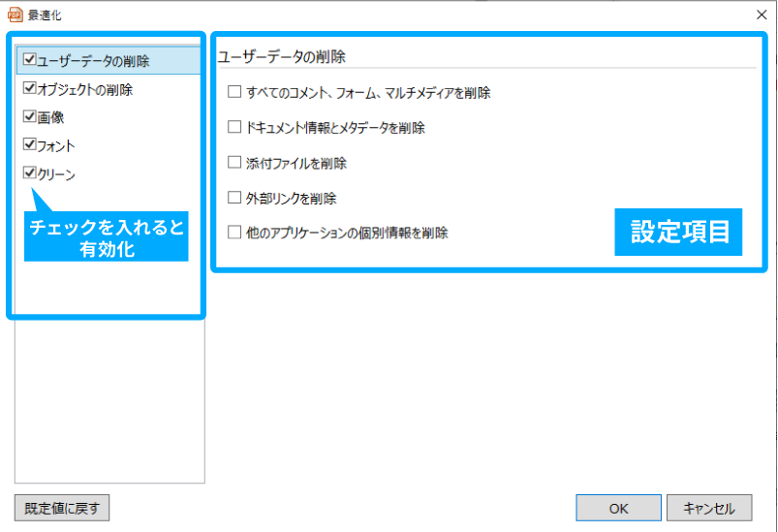
Task: Click 既定値に戻す button
Action: click(x=62, y=508)
